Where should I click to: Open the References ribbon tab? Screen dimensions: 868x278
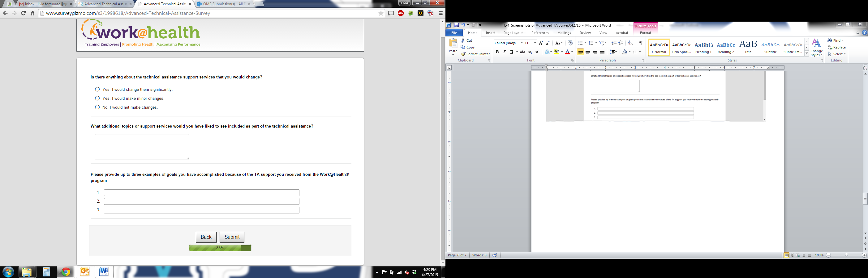point(540,33)
